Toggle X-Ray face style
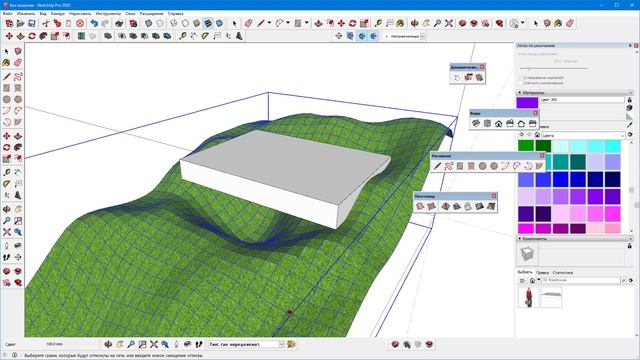This screenshot has height=360, width=640. tap(149, 24)
